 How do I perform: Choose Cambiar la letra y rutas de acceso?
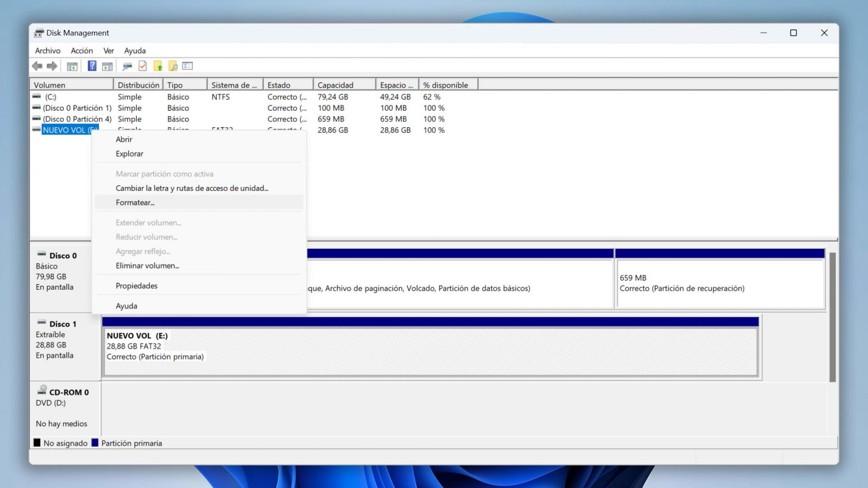tap(192, 188)
